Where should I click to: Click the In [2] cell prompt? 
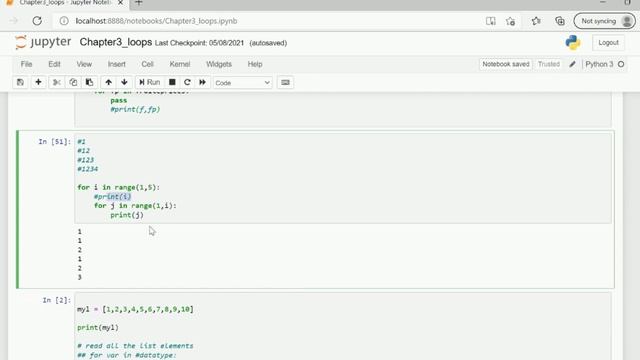(57, 300)
